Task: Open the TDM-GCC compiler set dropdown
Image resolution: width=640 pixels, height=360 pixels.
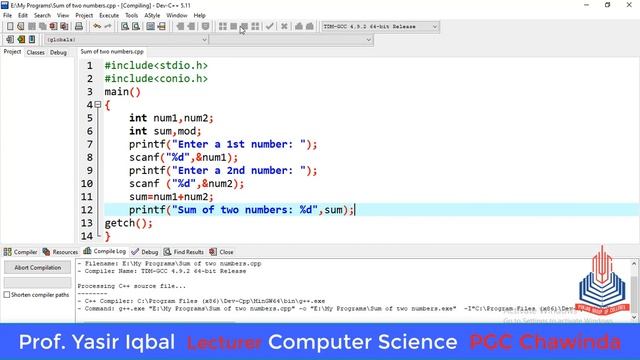Action: coord(380,27)
